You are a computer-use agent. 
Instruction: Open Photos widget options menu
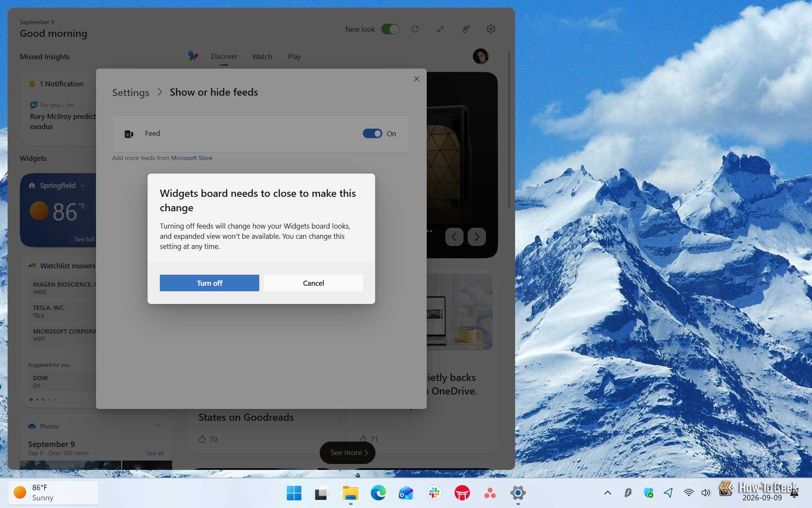pyautogui.click(x=158, y=425)
